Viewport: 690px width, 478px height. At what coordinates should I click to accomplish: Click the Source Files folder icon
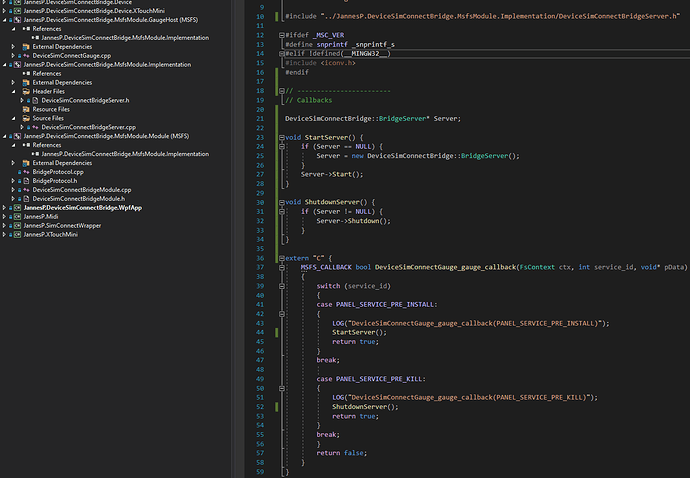click(x=26, y=118)
